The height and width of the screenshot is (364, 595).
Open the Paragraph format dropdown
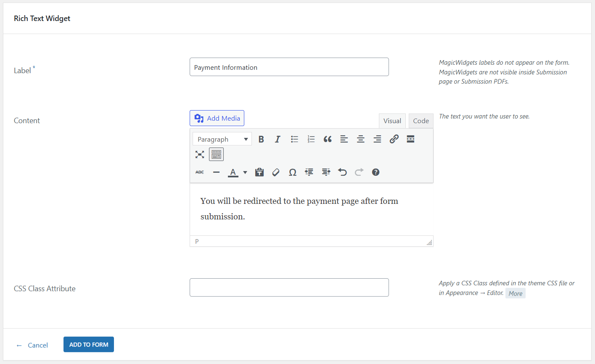point(222,139)
